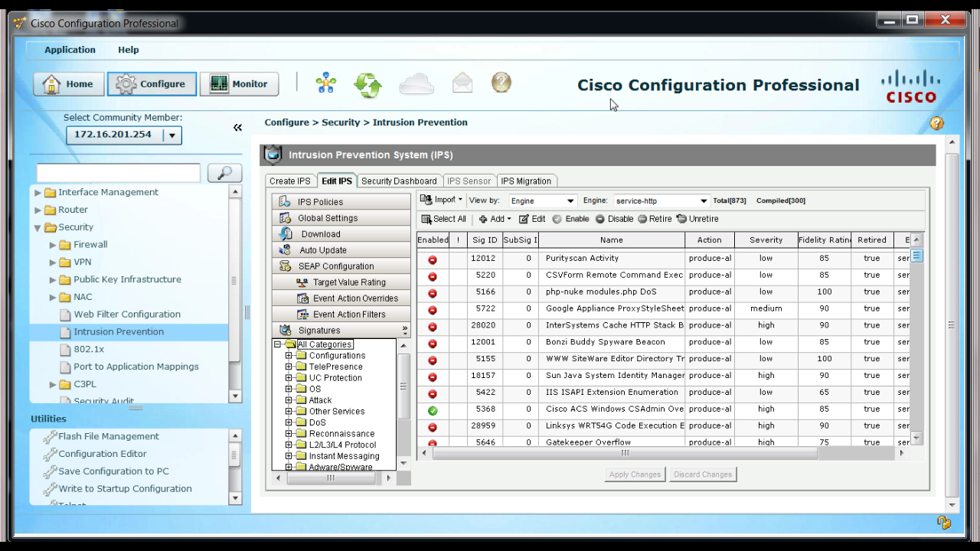980x551 pixels.
Task: Click the signature table horizontal scrollbar
Action: (x=624, y=453)
